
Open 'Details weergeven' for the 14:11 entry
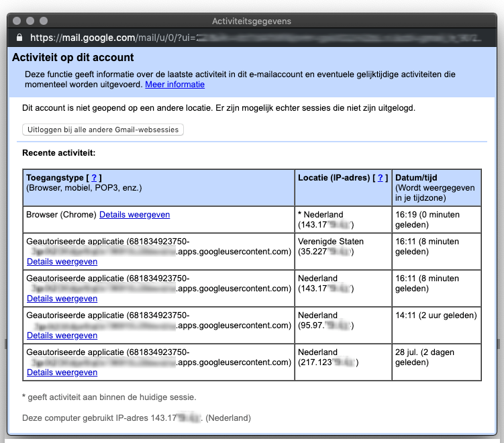pos(62,336)
